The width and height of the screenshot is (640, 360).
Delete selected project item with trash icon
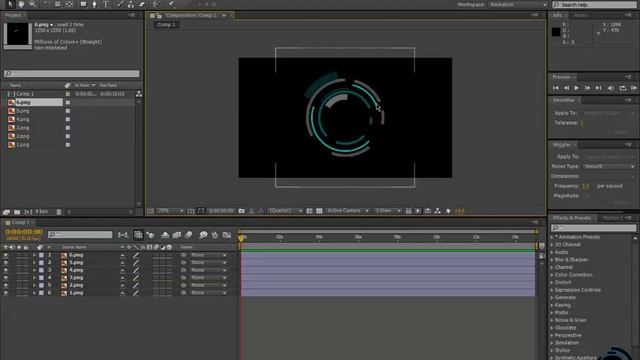click(59, 212)
